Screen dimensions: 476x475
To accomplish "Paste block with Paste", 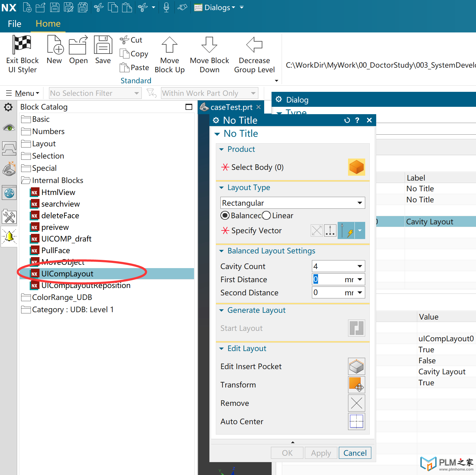I will coord(134,67).
